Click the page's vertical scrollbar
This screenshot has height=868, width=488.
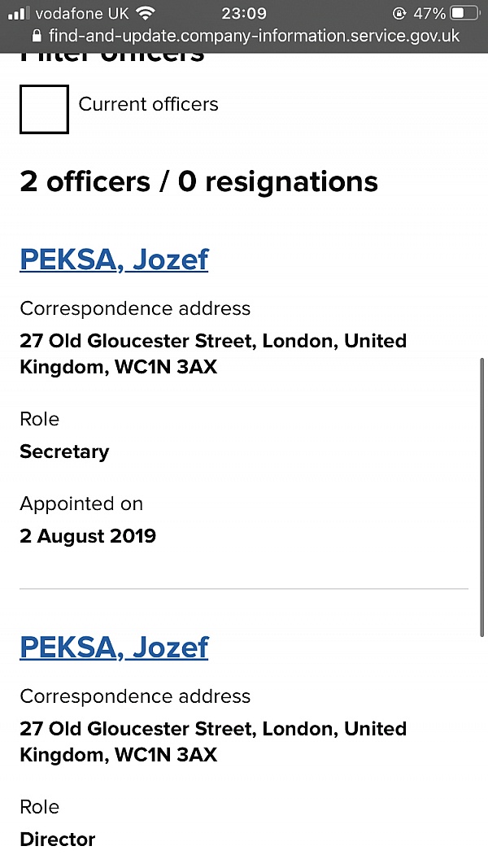click(x=483, y=496)
